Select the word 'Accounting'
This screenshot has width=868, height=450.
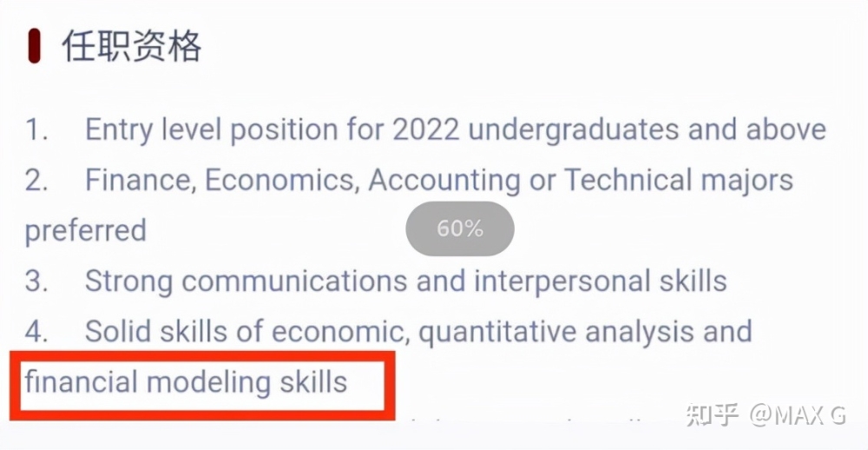coord(444,182)
